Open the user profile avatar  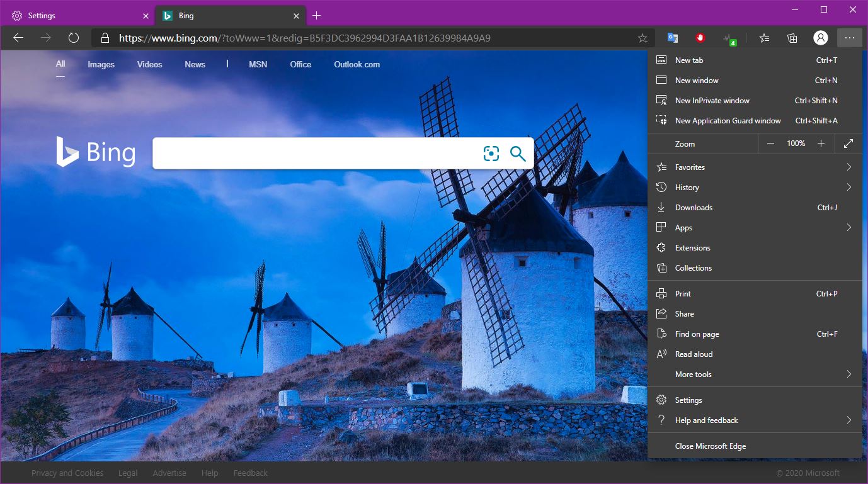point(821,38)
